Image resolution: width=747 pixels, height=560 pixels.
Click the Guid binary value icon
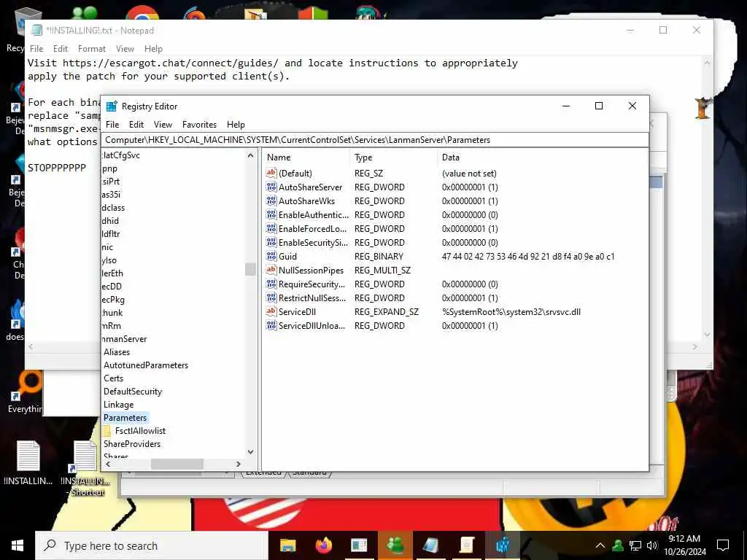tap(271, 256)
